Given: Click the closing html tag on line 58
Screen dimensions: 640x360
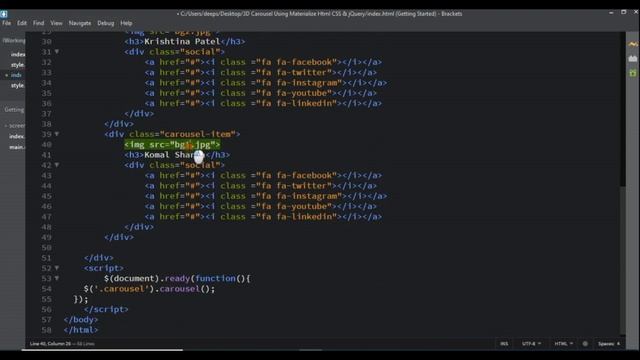Looking at the screenshot, I should 81,330.
